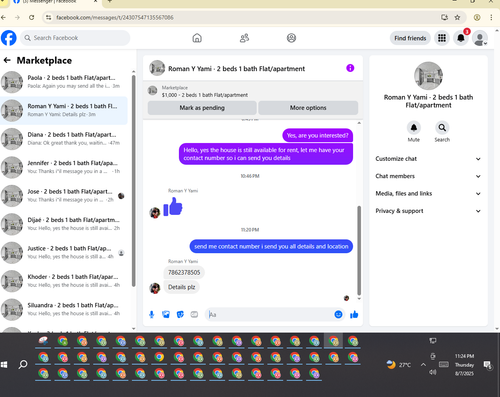
Task: Open the Facebook menu grid icon
Action: click(x=442, y=38)
